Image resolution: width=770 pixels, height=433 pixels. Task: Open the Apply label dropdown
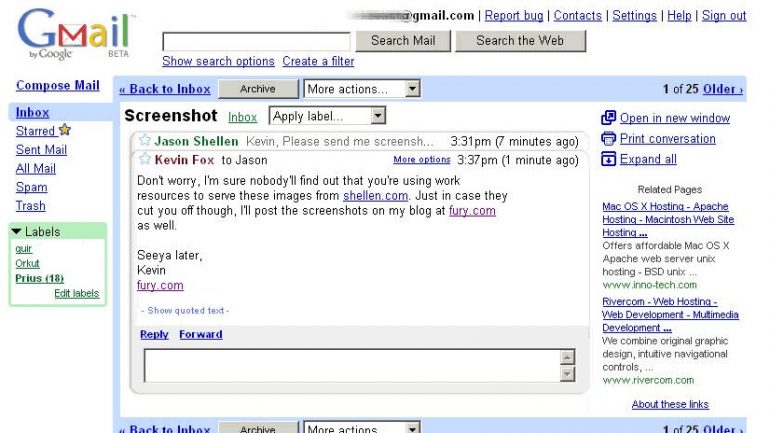[328, 116]
